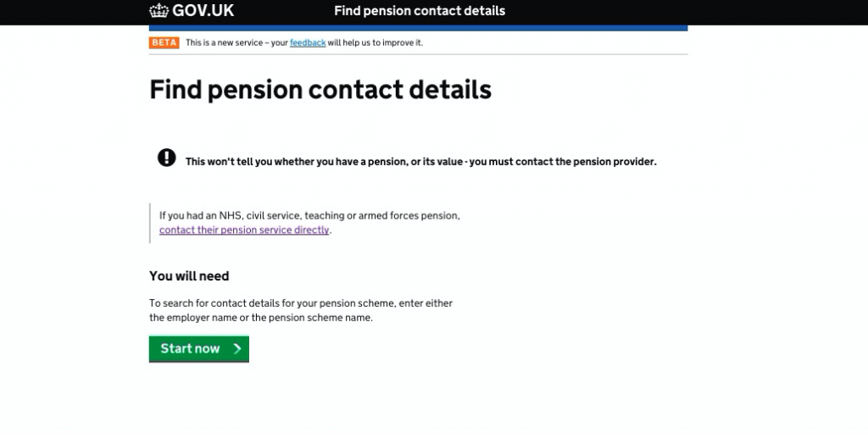868x433 pixels.
Task: Click the bold warning about contacting pension provider
Action: point(420,162)
